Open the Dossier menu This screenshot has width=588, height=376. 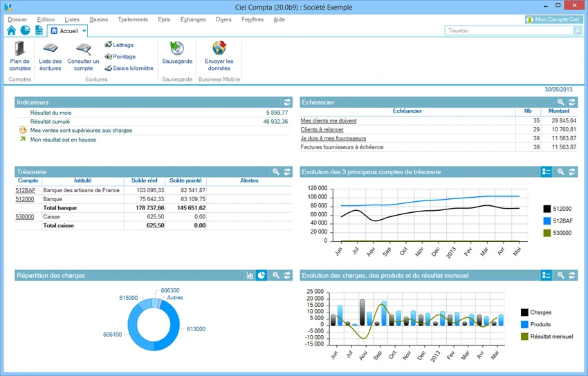click(x=17, y=19)
